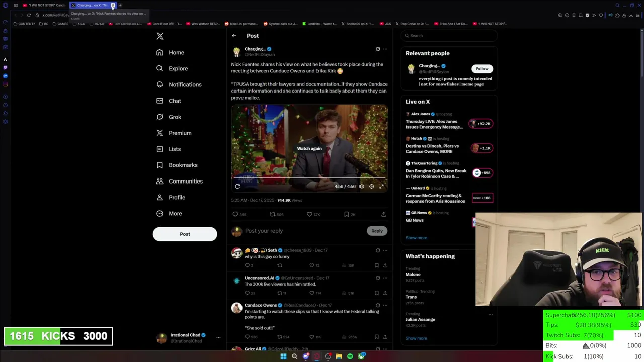The height and width of the screenshot is (362, 644).
Task: Open Bookmarks in the sidebar
Action: click(x=177, y=165)
